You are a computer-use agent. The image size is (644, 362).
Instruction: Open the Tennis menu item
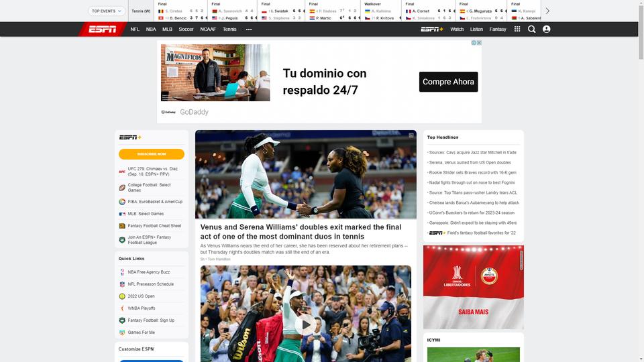pos(229,29)
